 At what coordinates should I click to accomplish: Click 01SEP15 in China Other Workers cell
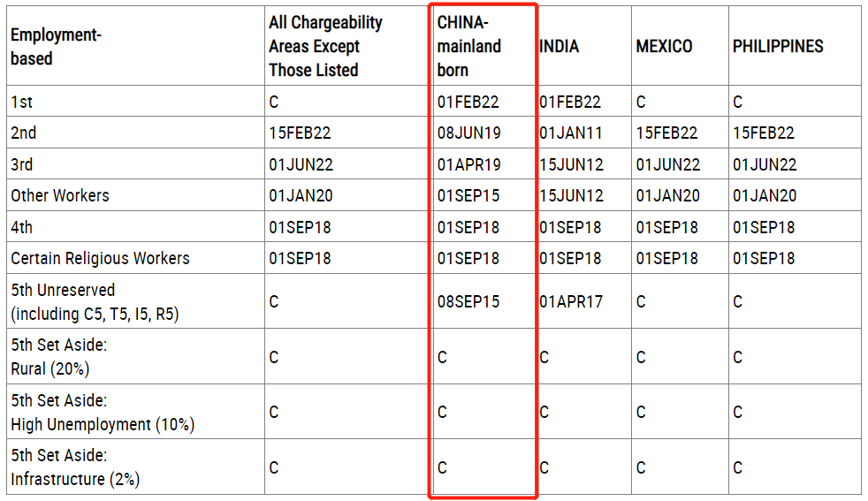pyautogui.click(x=468, y=195)
